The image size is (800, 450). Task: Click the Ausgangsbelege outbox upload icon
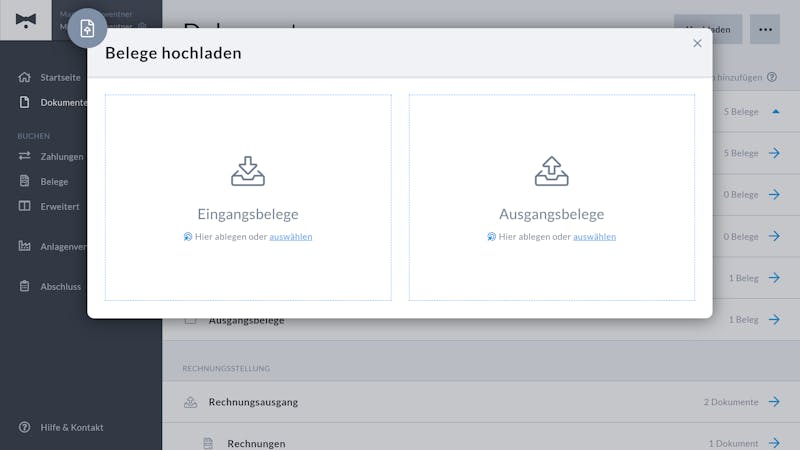point(552,171)
